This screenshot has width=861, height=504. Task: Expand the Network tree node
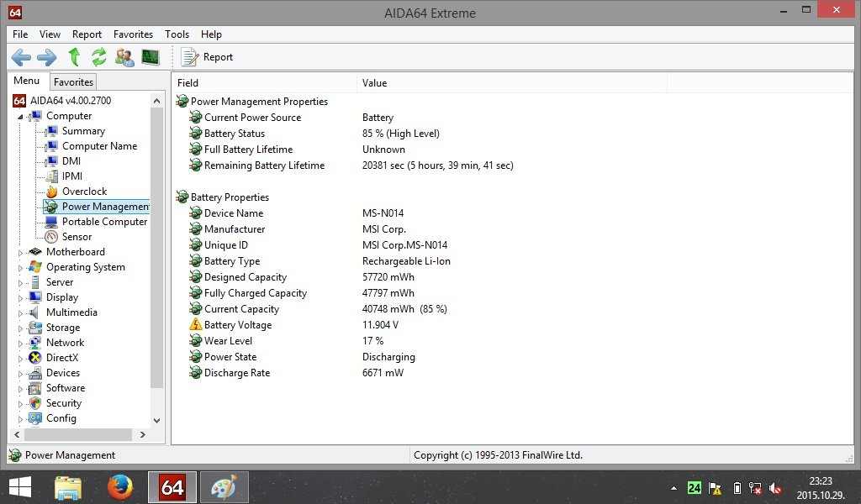[x=20, y=343]
